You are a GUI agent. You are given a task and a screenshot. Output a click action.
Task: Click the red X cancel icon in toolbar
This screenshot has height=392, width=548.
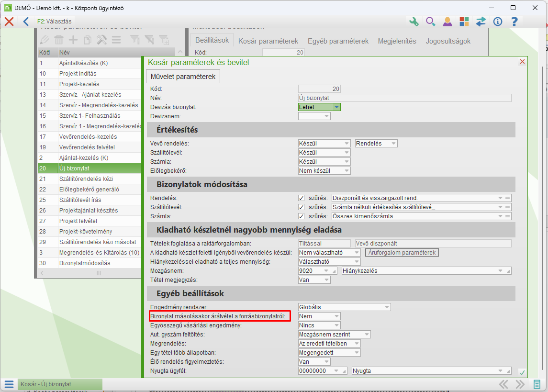coord(9,22)
